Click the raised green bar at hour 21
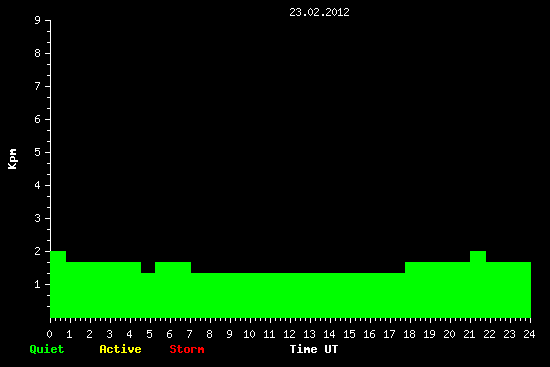 478,284
